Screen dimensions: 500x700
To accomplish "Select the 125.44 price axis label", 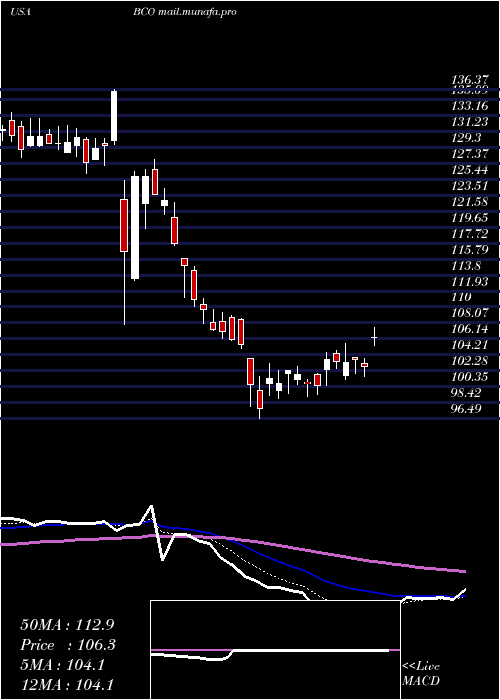I will 470,170.
